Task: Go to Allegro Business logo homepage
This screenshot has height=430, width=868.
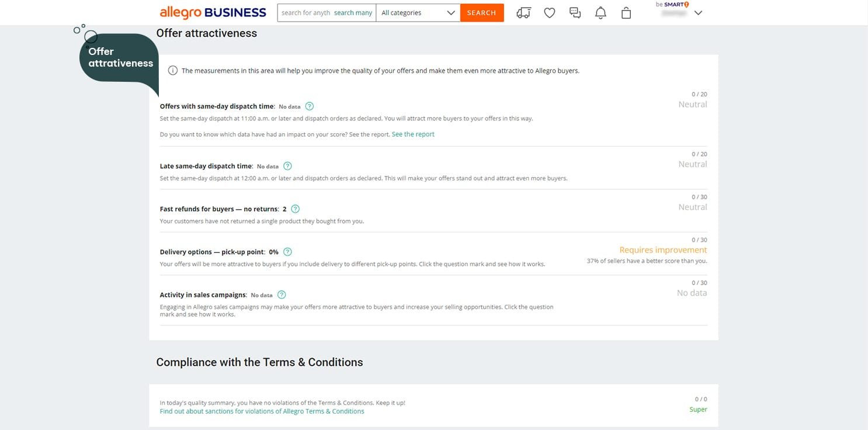Action: (213, 12)
